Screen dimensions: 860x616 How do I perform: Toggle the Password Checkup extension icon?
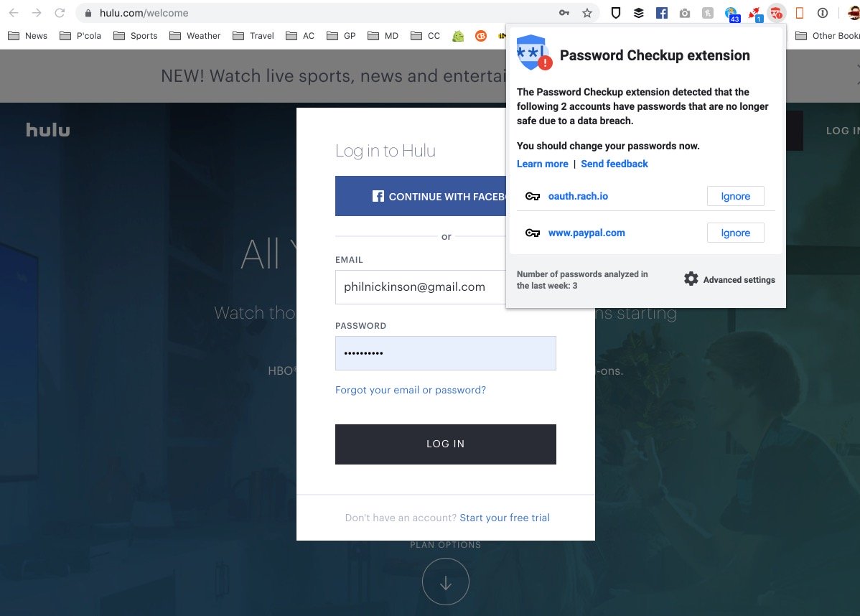(776, 13)
